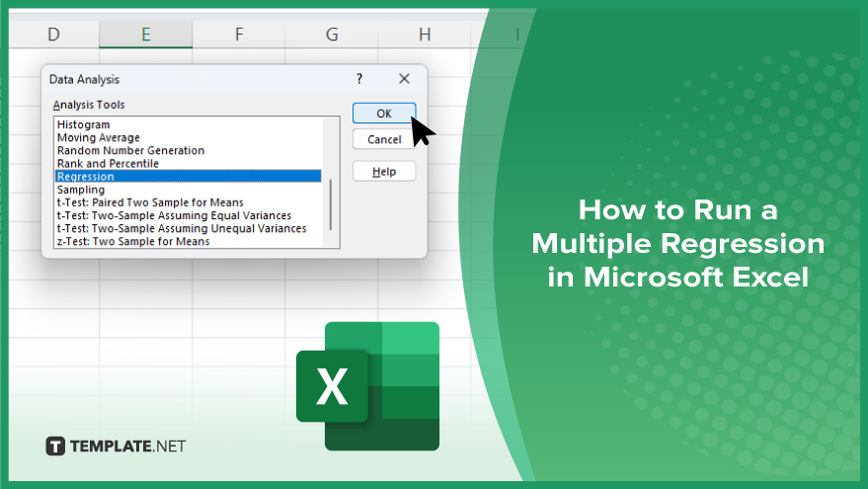Select Moving Average tool

click(189, 137)
